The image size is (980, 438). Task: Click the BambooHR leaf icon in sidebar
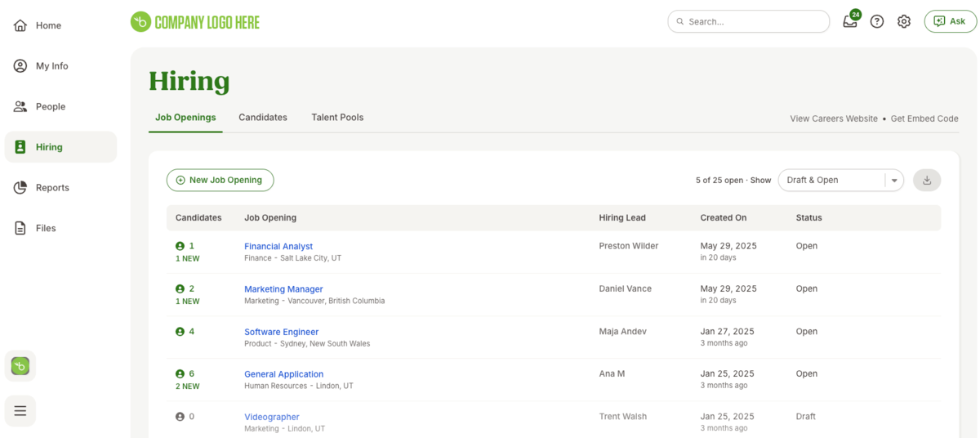pos(20,366)
